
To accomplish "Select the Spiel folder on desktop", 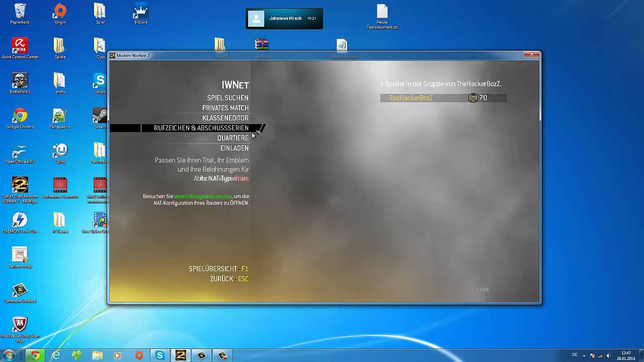I will [x=100, y=14].
